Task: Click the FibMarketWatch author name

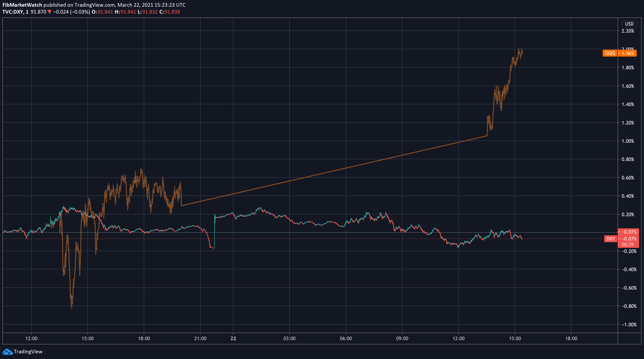Action: click(x=22, y=5)
